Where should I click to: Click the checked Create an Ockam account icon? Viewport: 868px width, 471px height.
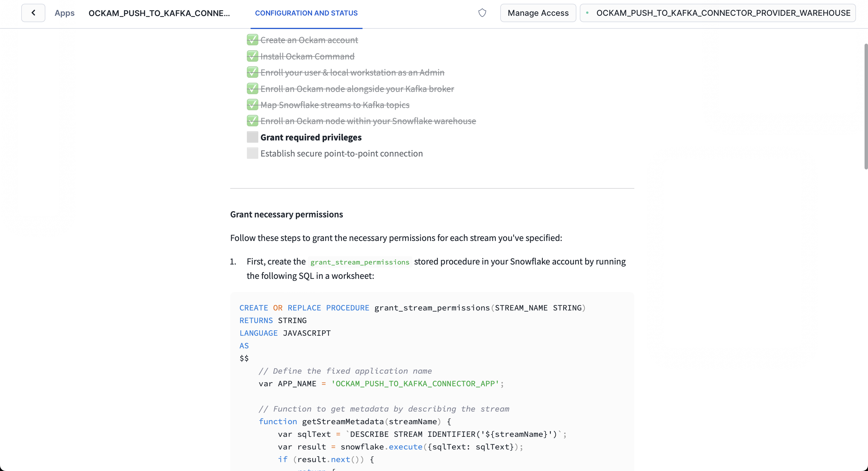click(x=253, y=40)
